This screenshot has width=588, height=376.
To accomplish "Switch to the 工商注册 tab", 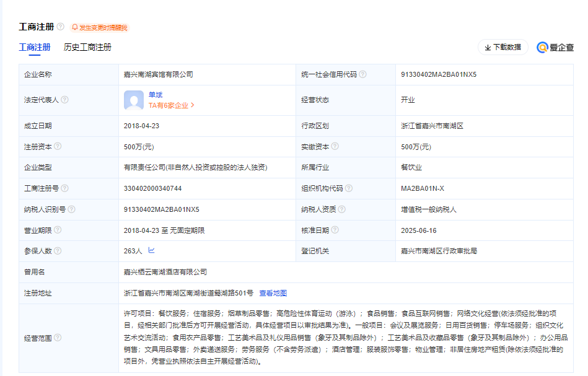I will pos(35,48).
